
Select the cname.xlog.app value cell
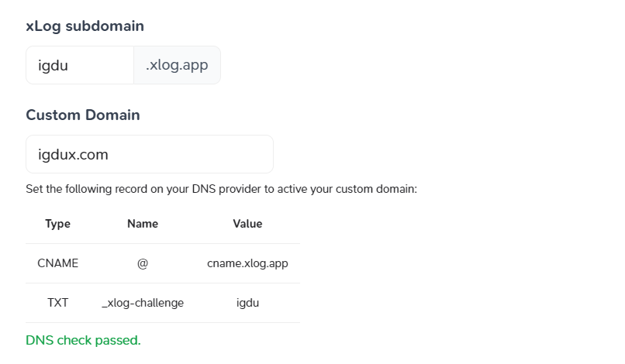247,263
